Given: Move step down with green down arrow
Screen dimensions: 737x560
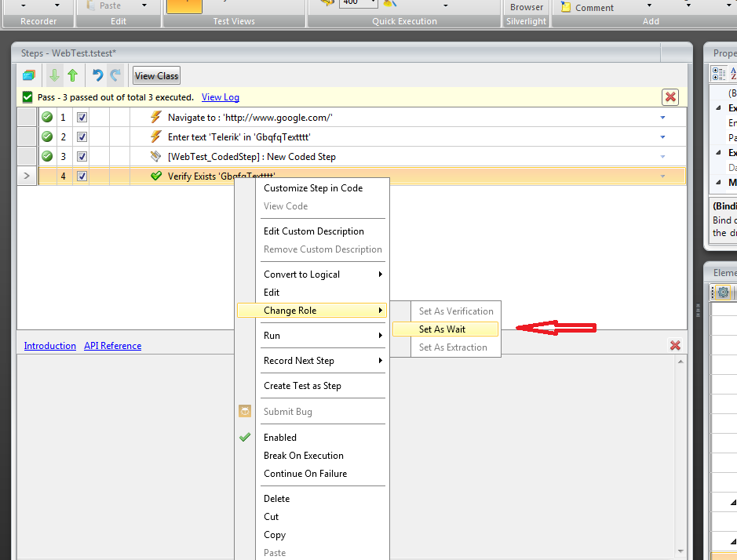Looking at the screenshot, I should (x=54, y=75).
